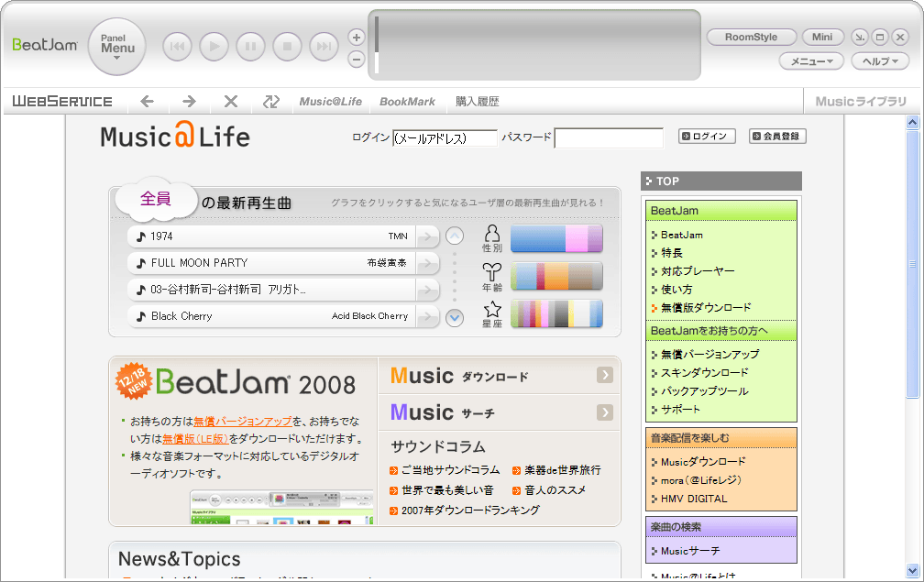The height and width of the screenshot is (582, 924).
Task: Follow the 無償版(LE版) link
Action: coord(195,439)
